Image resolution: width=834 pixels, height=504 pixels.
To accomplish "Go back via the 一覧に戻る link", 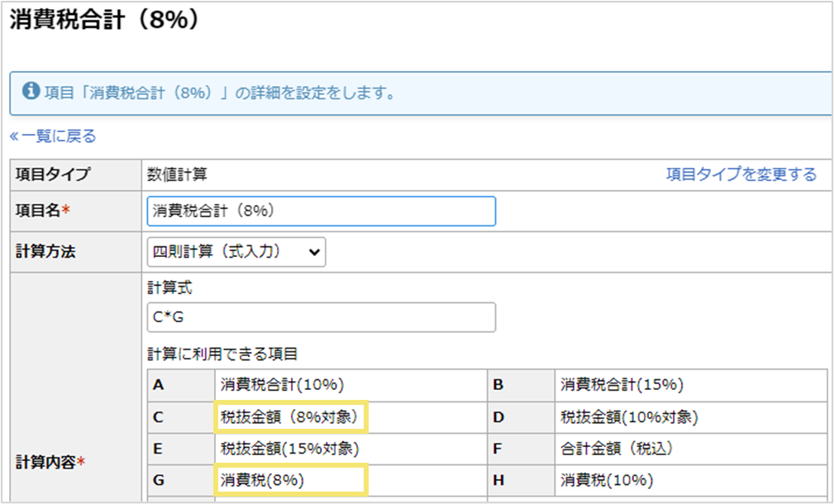I will pos(53,136).
